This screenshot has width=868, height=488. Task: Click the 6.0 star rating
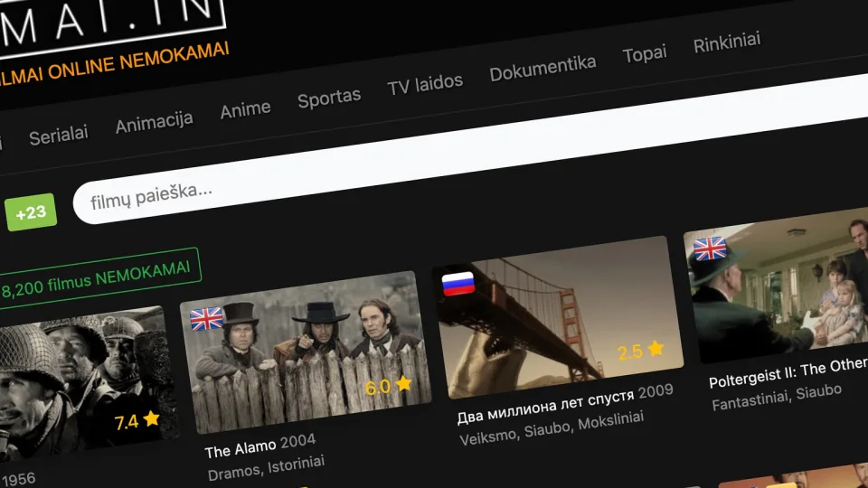point(389,386)
